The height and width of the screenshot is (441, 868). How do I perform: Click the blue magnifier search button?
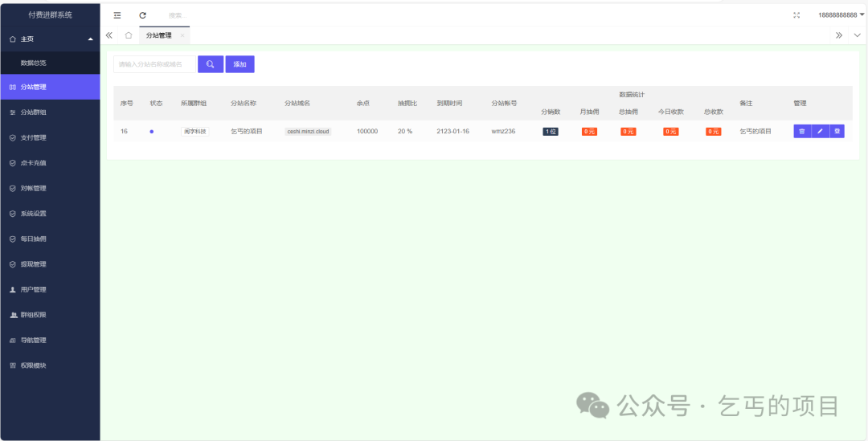(210, 64)
